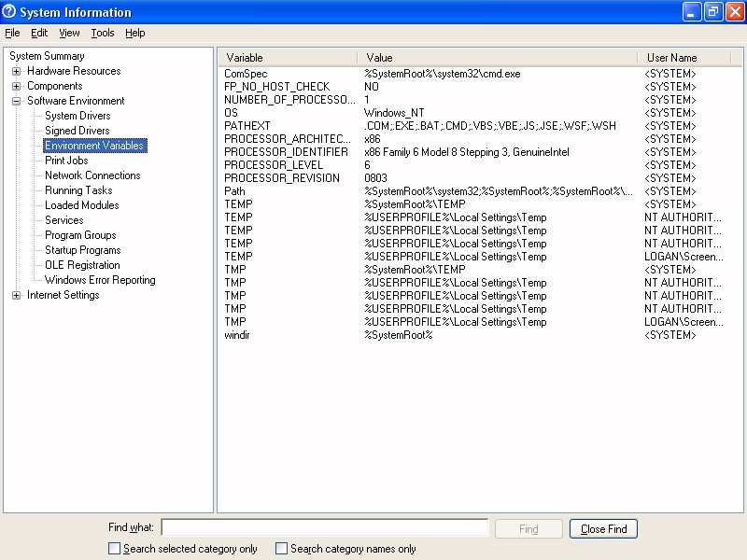Click the System Information title bar icon
747x560 pixels.
coord(9,12)
